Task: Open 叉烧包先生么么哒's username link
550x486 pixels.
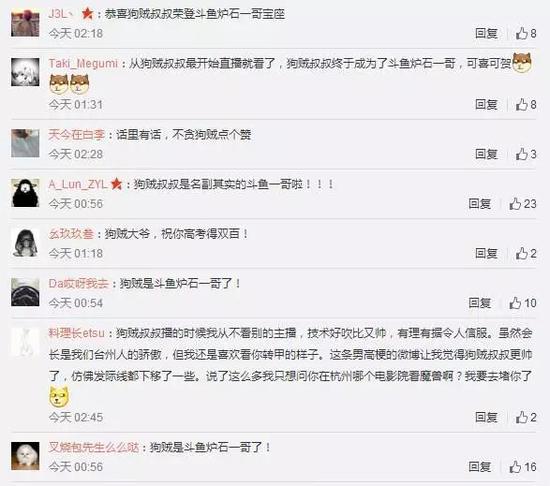Action: (x=94, y=447)
